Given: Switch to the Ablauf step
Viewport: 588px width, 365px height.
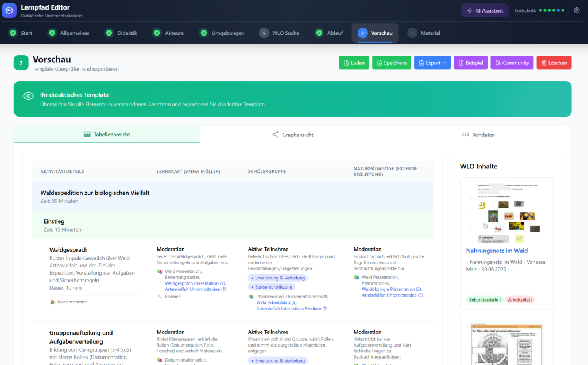Looking at the screenshot, I should (330, 33).
